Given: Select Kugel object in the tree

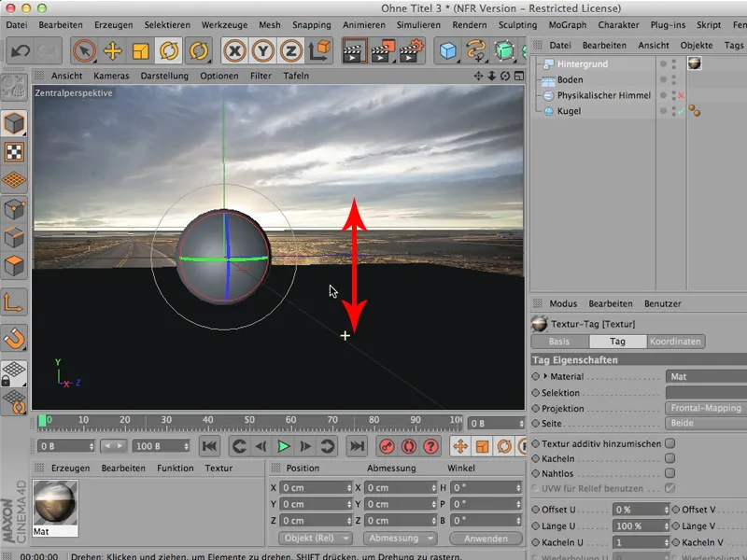Looking at the screenshot, I should [569, 111].
